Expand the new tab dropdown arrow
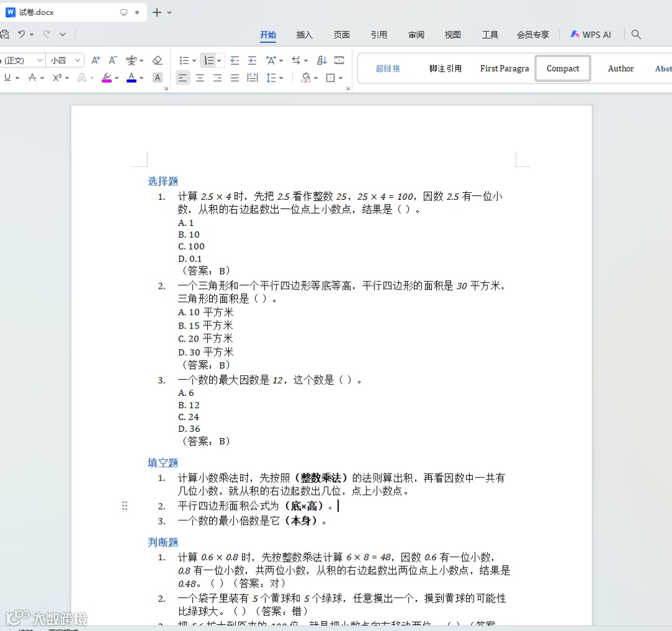The height and width of the screenshot is (631, 672). click(x=169, y=12)
